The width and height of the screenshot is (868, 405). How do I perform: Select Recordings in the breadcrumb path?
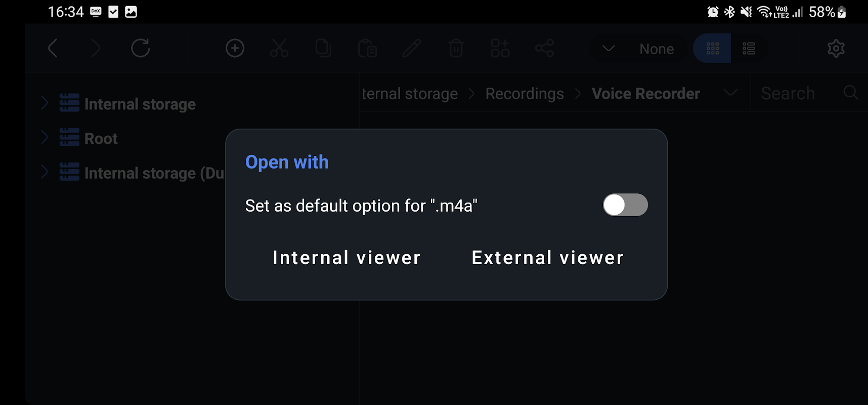click(525, 94)
